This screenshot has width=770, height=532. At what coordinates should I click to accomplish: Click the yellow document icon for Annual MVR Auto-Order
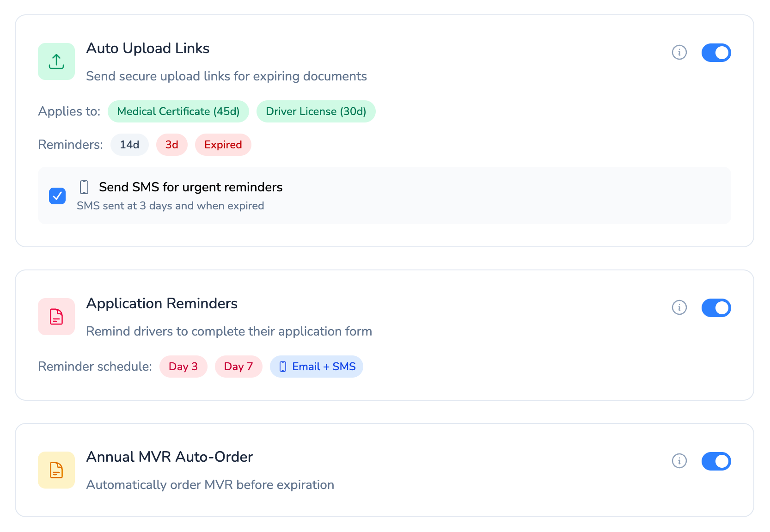(x=56, y=470)
